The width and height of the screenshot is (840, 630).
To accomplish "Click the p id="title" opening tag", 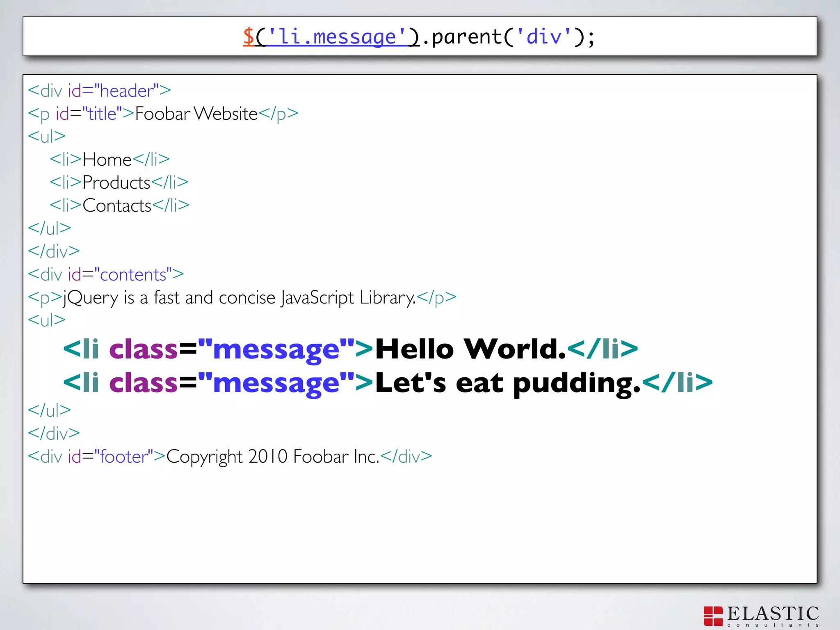I will [x=81, y=114].
